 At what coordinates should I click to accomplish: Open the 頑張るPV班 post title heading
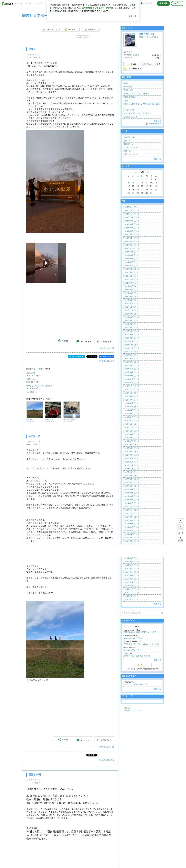tap(35, 775)
